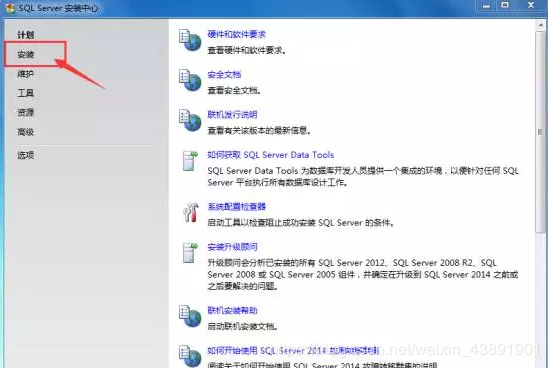Click description 启动工具以检查阻止成功安装 SQL Server 的条件
The width and height of the screenshot is (548, 368).
[x=301, y=223]
